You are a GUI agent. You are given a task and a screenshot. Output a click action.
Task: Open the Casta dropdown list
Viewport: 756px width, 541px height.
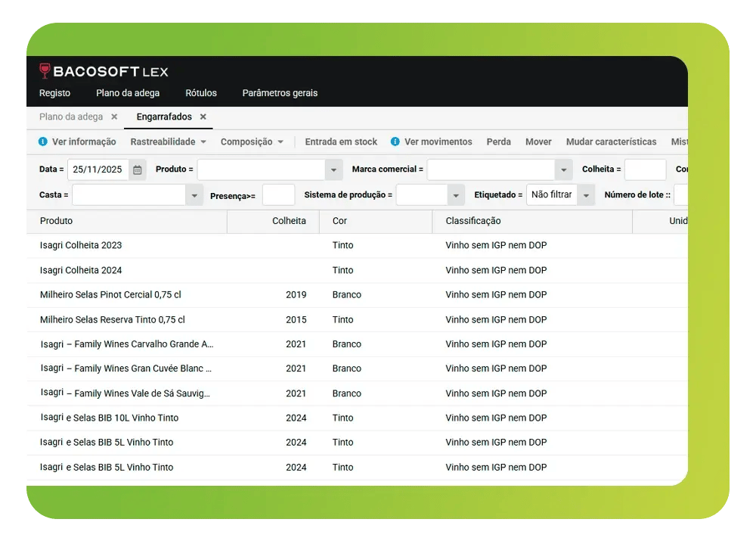click(195, 195)
